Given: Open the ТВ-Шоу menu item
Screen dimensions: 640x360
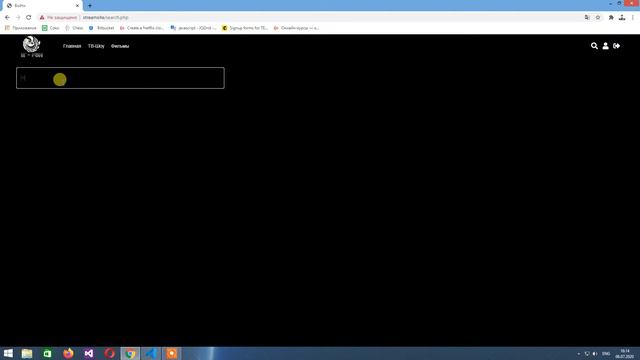Looking at the screenshot, I should tap(96, 46).
